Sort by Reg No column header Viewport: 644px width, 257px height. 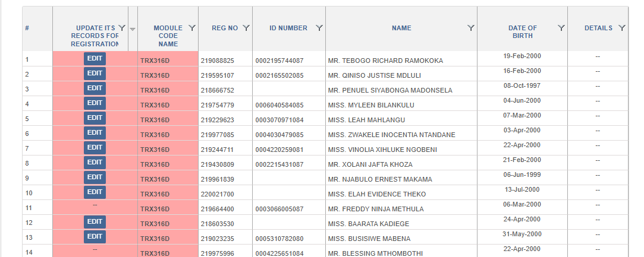click(225, 28)
